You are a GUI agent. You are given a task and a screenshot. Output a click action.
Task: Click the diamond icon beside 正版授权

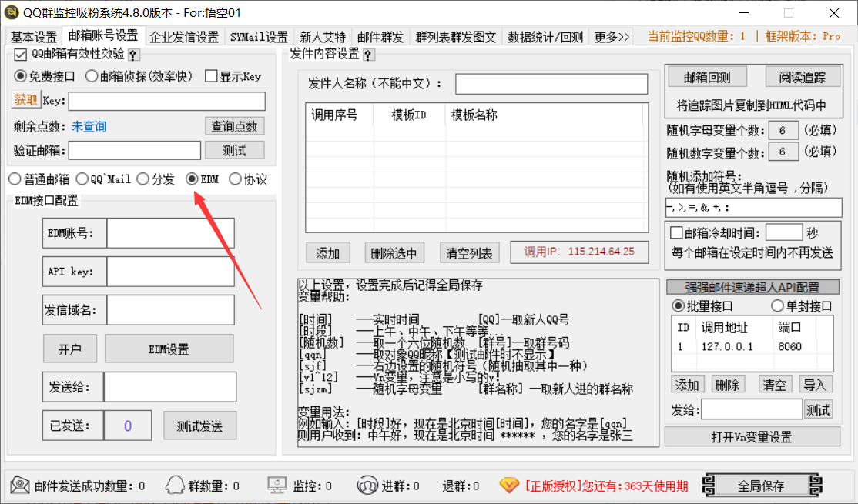point(509,485)
